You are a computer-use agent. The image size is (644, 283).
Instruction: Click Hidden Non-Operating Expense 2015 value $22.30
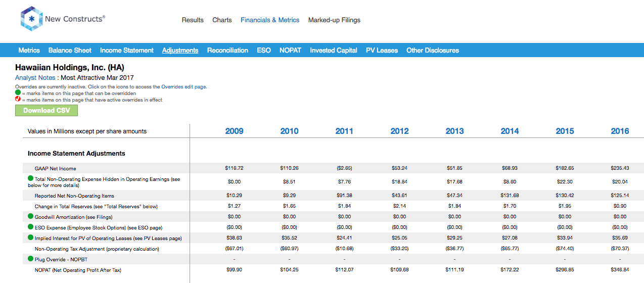click(565, 182)
